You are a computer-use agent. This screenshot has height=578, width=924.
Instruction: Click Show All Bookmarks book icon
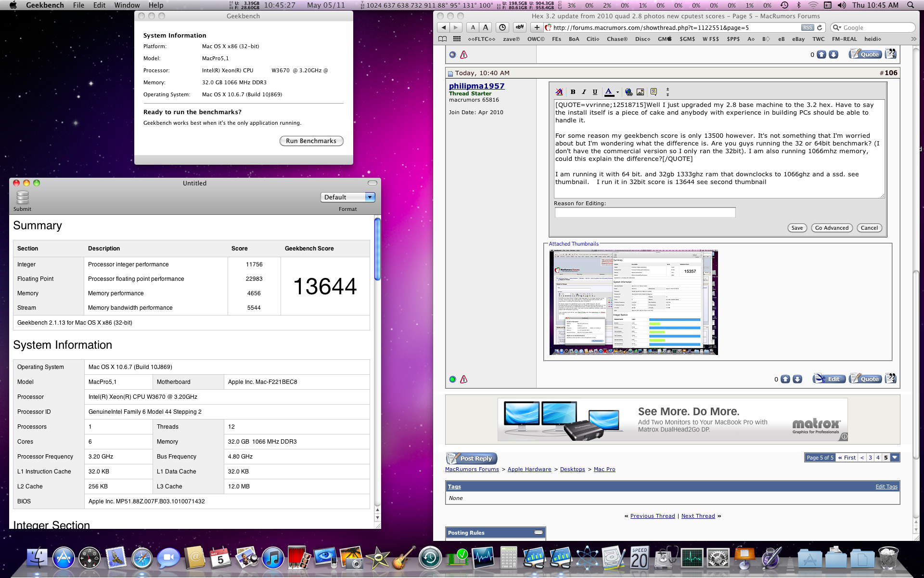point(442,39)
